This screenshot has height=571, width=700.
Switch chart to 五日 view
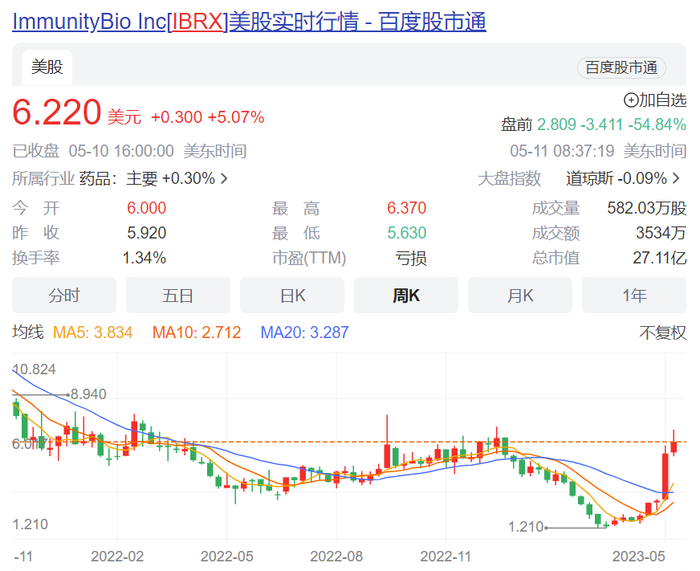[x=178, y=295]
